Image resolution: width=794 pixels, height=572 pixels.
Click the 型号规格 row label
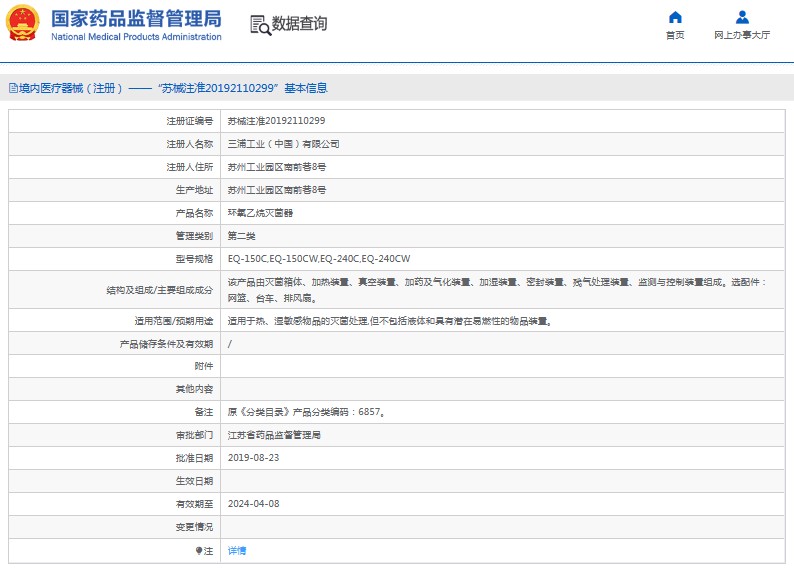pyautogui.click(x=194, y=259)
